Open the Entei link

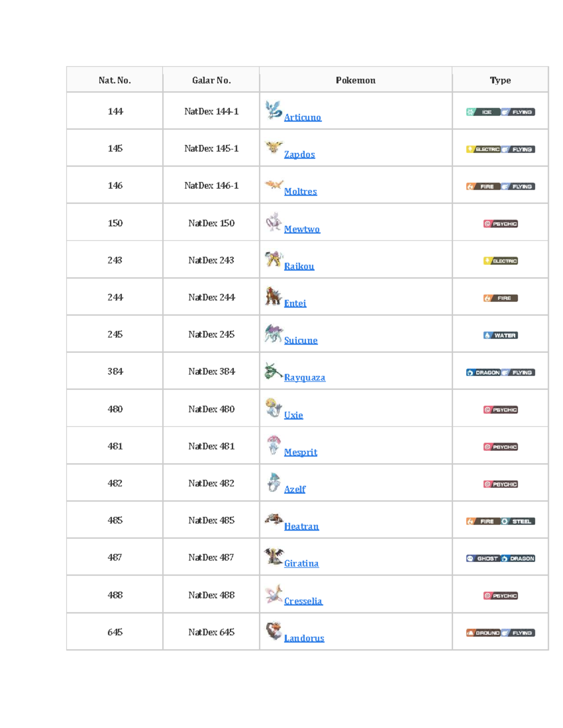pyautogui.click(x=295, y=303)
